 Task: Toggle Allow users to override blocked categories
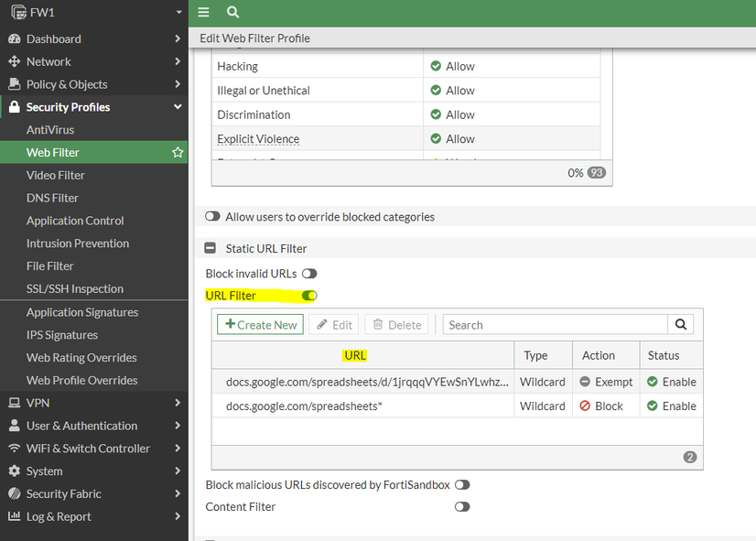coord(212,217)
